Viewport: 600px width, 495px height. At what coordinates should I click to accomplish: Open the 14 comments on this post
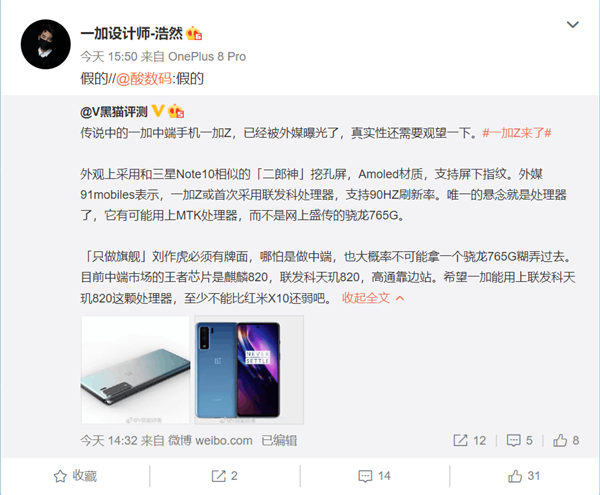(x=375, y=476)
